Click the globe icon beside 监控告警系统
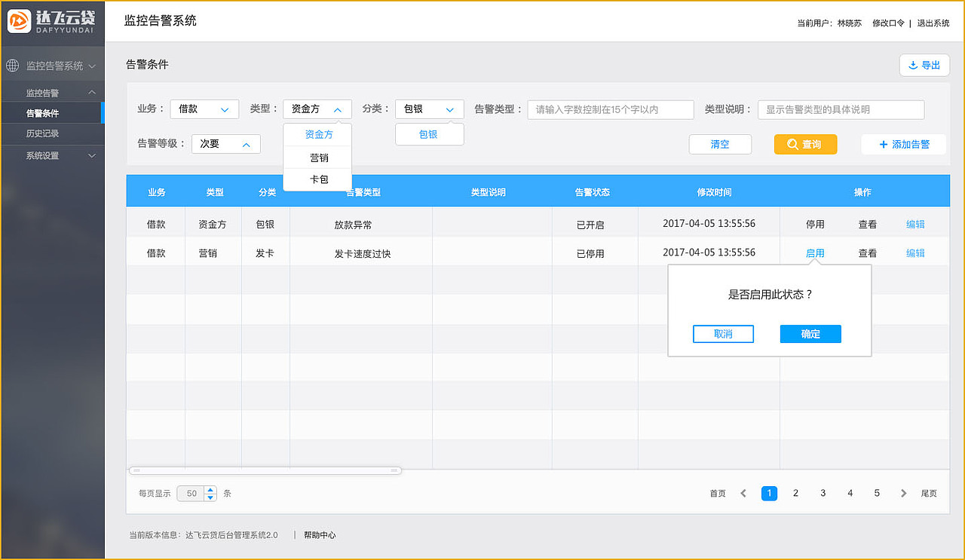The width and height of the screenshot is (965, 560). click(12, 65)
